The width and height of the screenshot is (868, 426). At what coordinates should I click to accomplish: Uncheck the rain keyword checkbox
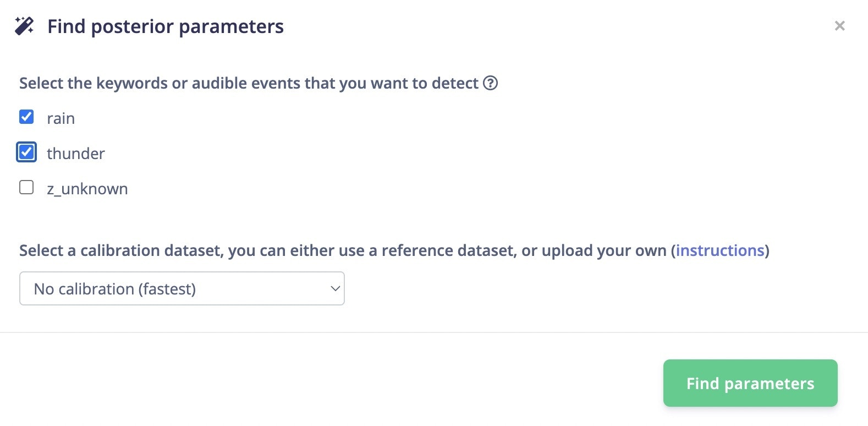point(26,117)
